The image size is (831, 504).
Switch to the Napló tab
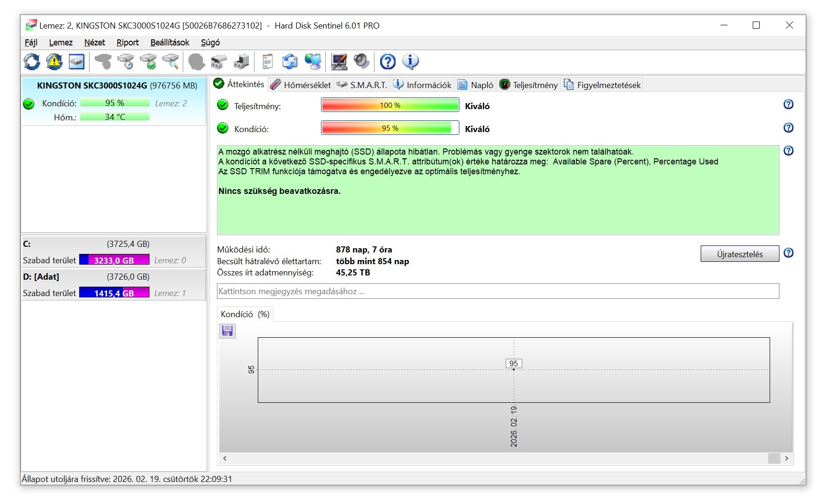(476, 85)
